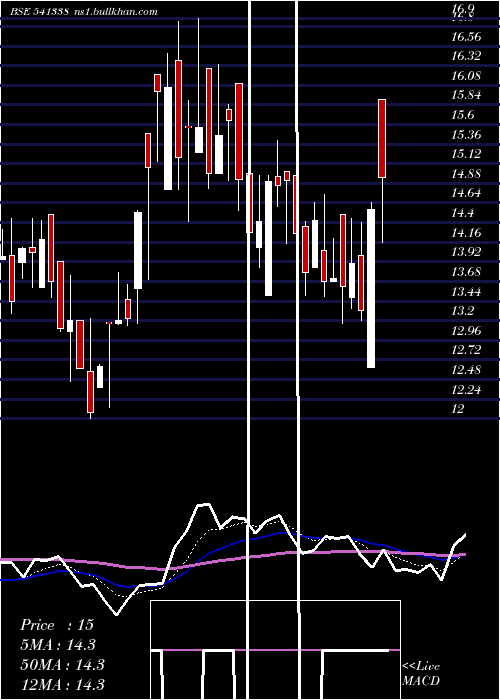Select the 14.4 price axis label
Screen dimensions: 500x700
click(x=462, y=213)
